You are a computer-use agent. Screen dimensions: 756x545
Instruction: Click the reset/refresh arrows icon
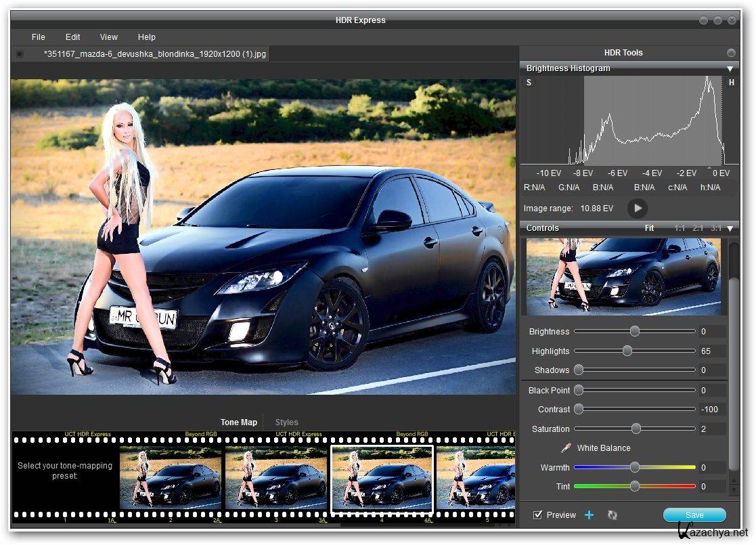613,515
